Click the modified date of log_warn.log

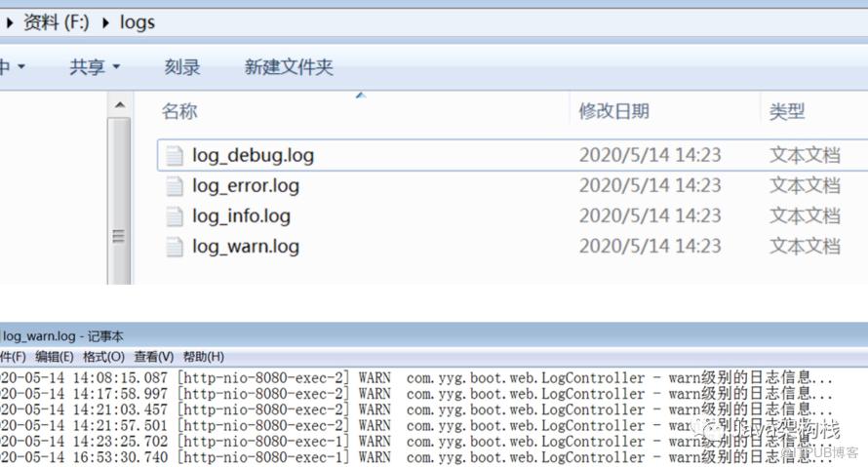coord(650,247)
